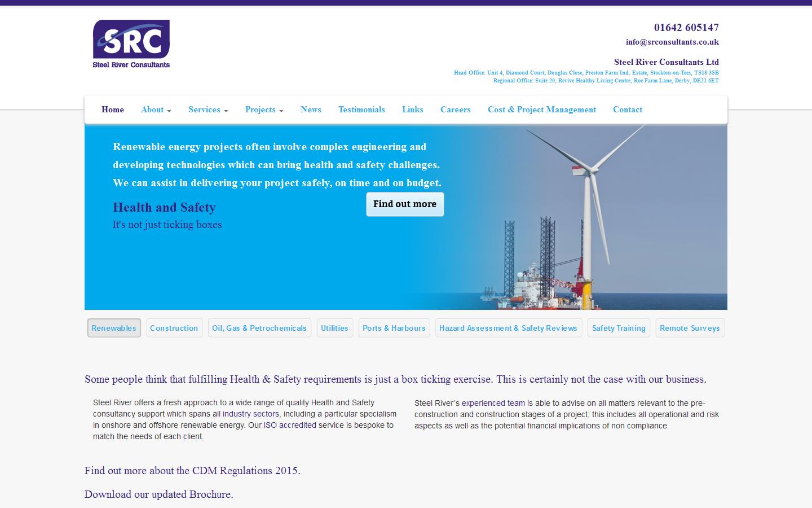Click the Find out more button
Screen dimensions: 812x508
point(405,204)
